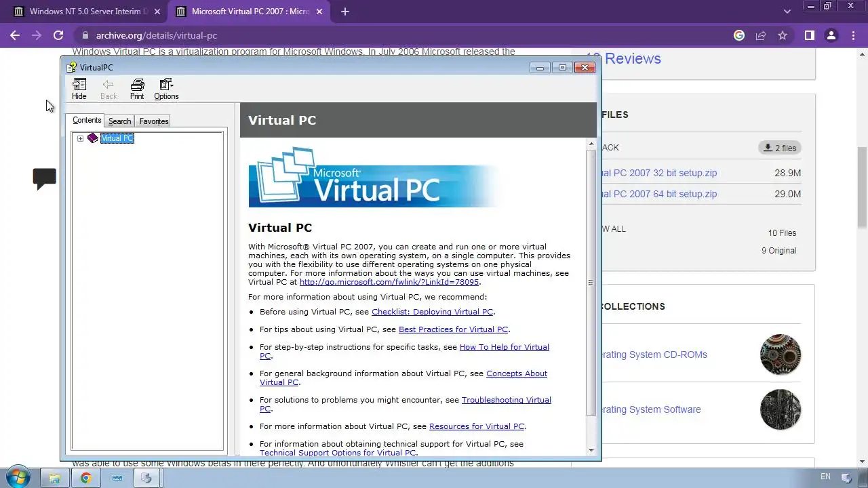This screenshot has height=488, width=868.
Task: Click the feedback speech bubble icon
Action: pos(45,179)
